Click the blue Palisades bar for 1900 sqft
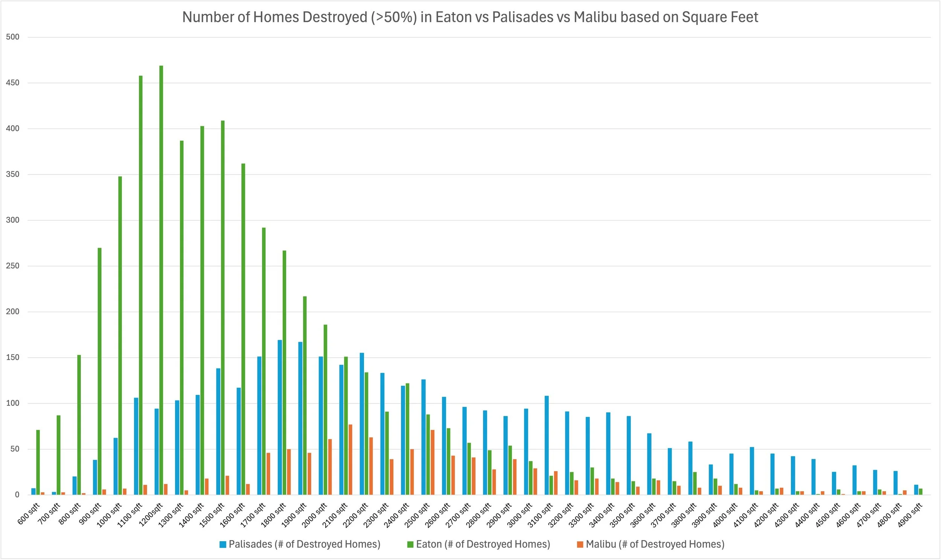 click(300, 418)
